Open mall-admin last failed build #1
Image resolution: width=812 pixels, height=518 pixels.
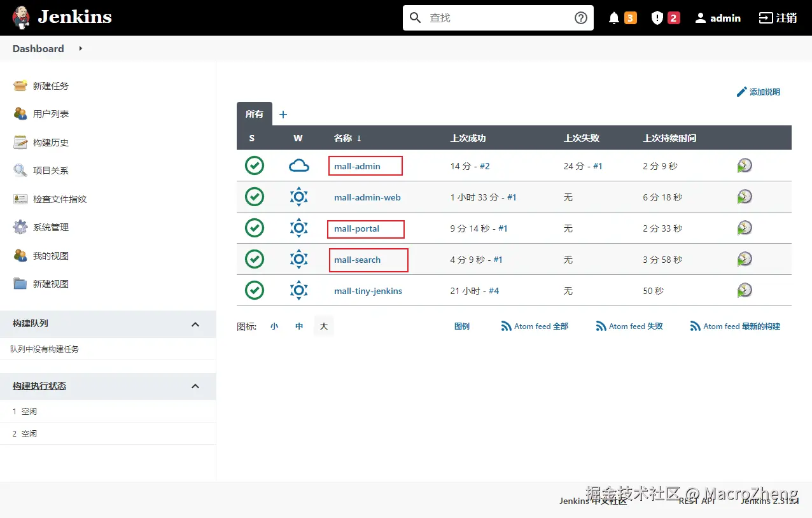598,166
